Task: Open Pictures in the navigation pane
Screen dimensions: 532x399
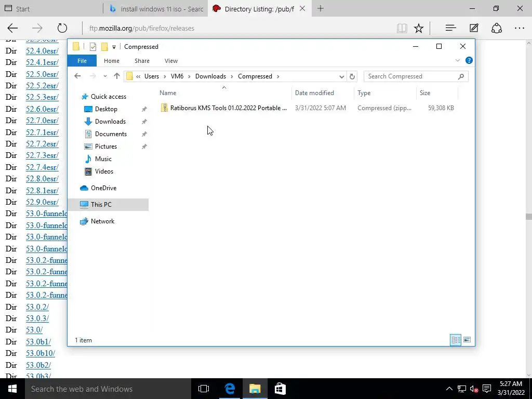Action: (x=106, y=147)
